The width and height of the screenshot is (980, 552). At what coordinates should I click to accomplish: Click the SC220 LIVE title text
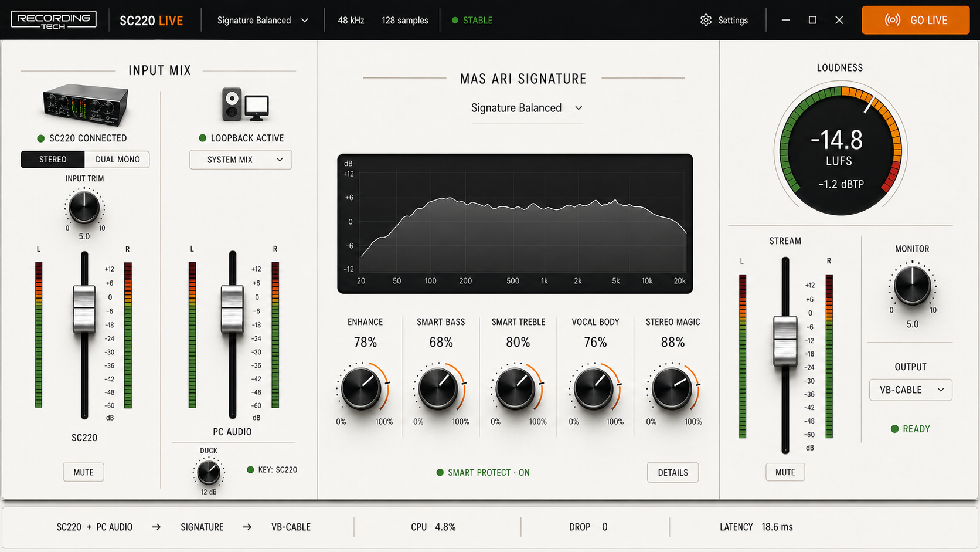[x=151, y=21]
